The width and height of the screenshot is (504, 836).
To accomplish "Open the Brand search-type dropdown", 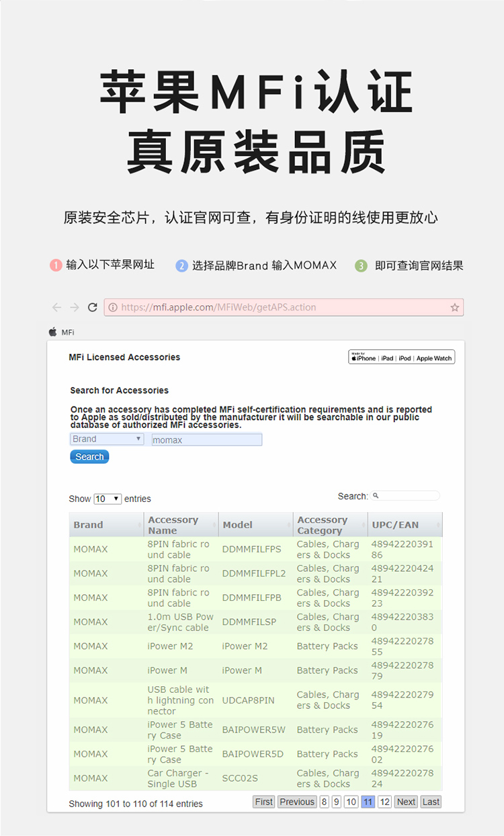I will (x=107, y=439).
